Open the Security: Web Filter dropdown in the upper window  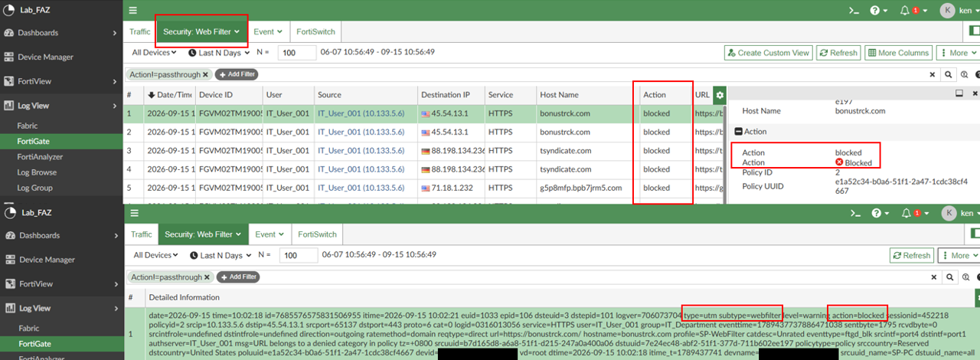(x=202, y=31)
